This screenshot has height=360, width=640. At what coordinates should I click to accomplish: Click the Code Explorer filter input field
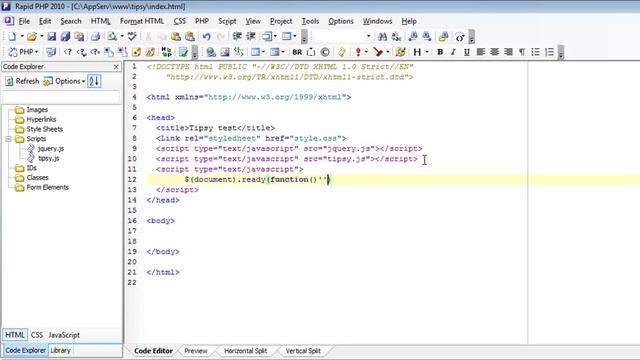click(61, 97)
